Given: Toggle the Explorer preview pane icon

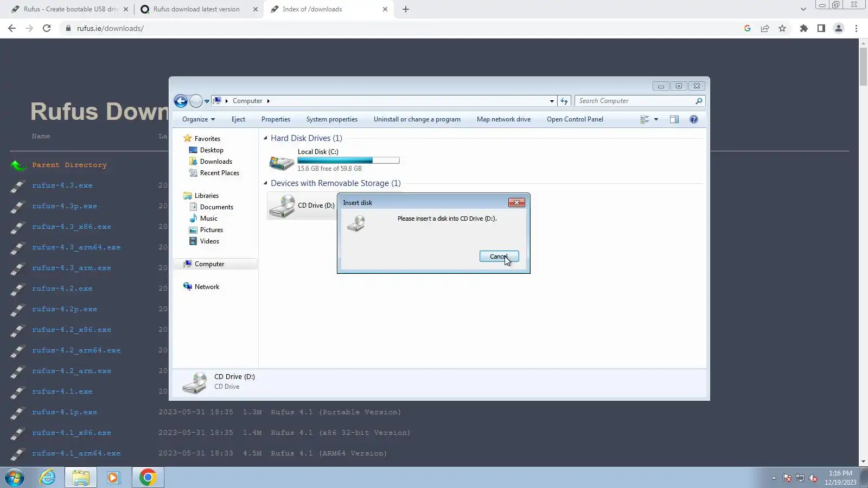Looking at the screenshot, I should pyautogui.click(x=674, y=119).
